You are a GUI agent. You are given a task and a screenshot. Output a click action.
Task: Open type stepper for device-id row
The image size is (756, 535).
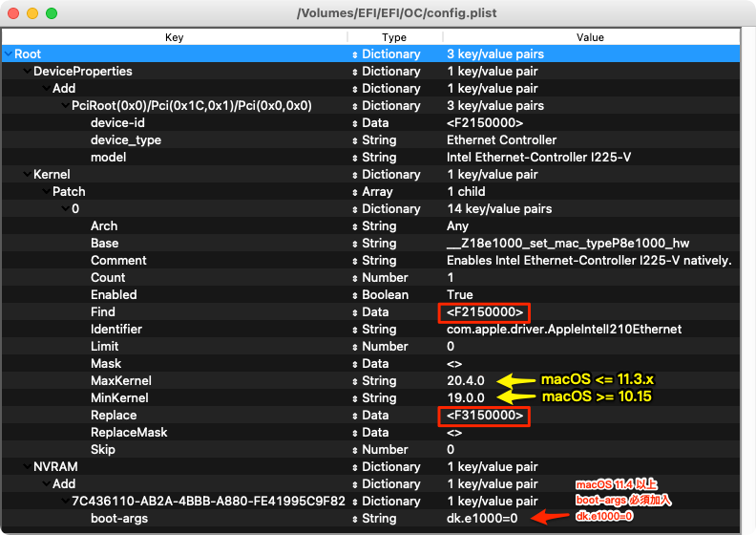tap(355, 123)
